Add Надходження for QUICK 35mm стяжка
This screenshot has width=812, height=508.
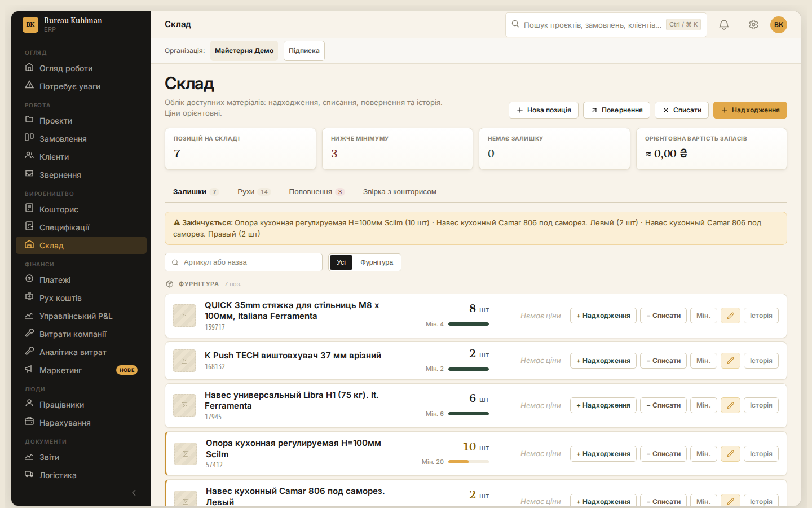pyautogui.click(x=603, y=316)
